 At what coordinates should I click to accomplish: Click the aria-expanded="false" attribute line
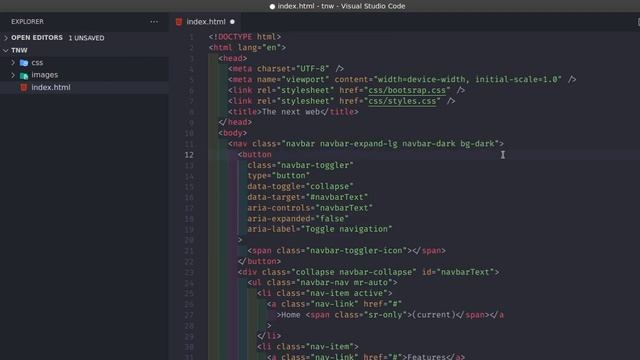(298, 218)
